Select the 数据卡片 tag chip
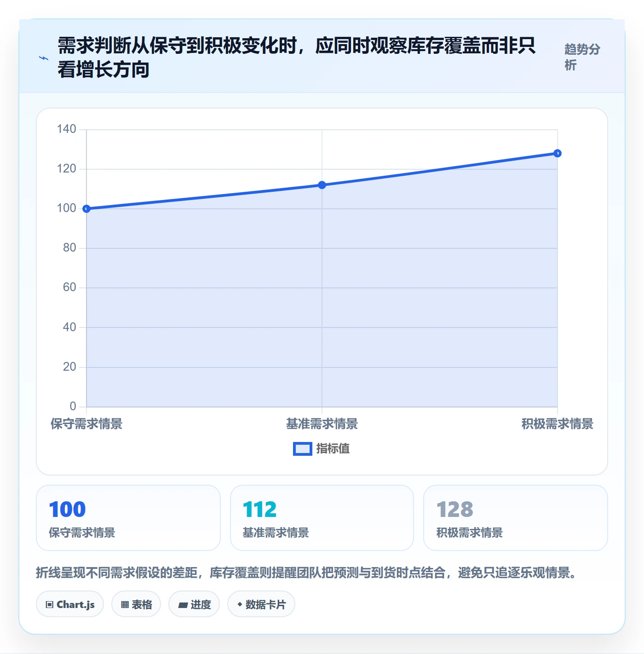 [x=261, y=604]
